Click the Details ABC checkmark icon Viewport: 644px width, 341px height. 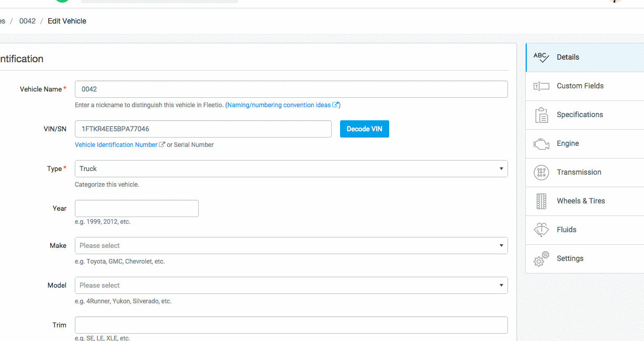(541, 58)
